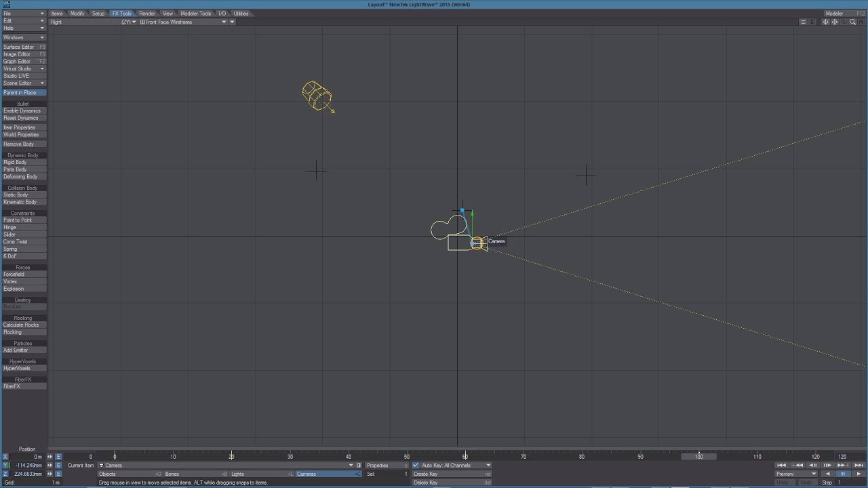Select the viewport Pan tool icon
868x488 pixels.
pos(826,22)
